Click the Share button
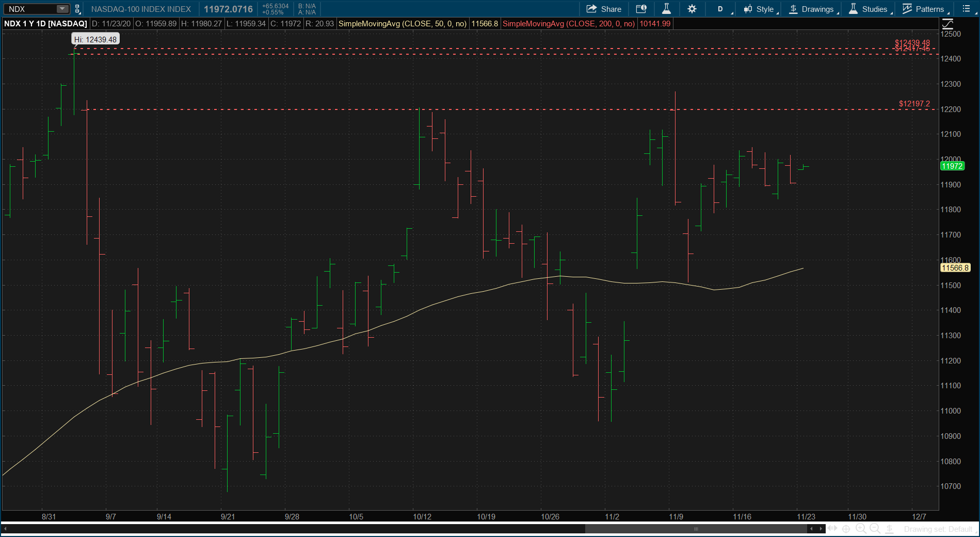 click(604, 9)
